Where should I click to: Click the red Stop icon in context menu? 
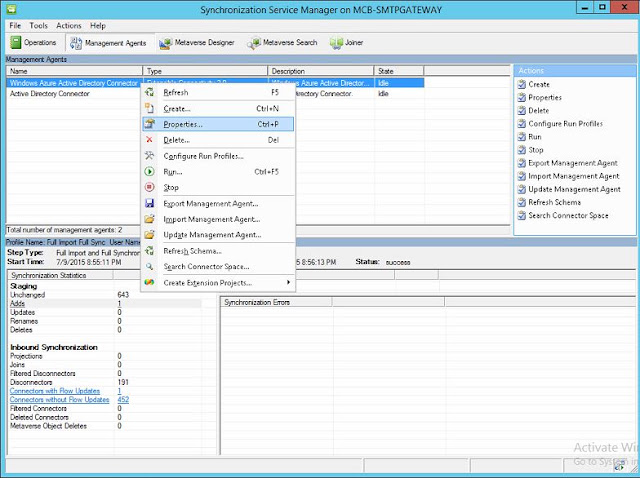tap(149, 187)
